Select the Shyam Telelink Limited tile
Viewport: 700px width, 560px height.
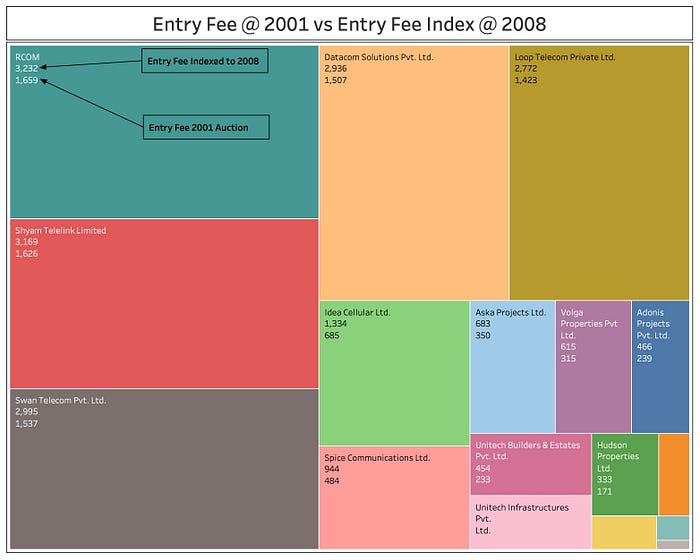point(164,303)
